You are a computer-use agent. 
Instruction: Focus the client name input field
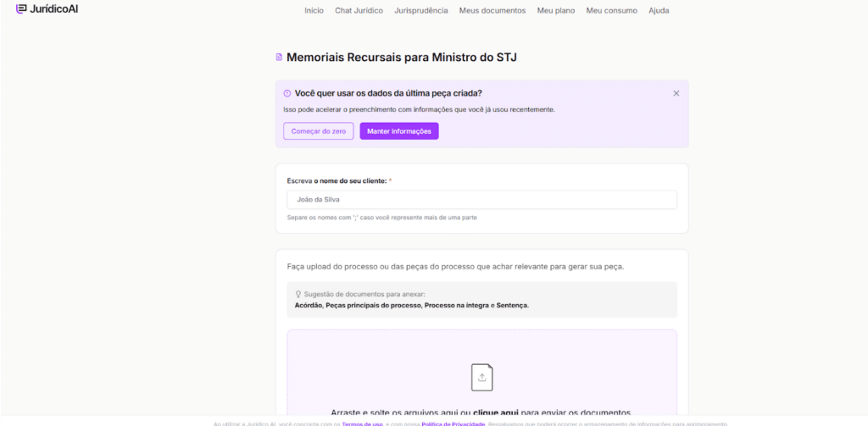click(x=481, y=200)
